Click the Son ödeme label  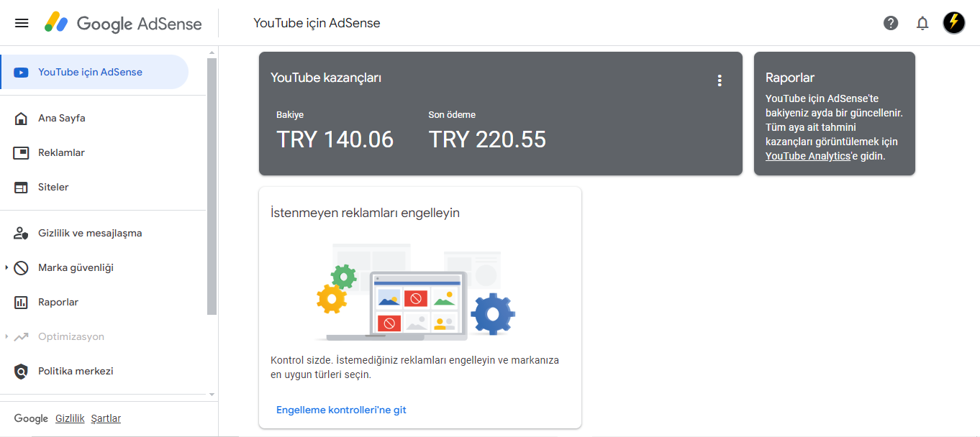click(452, 114)
